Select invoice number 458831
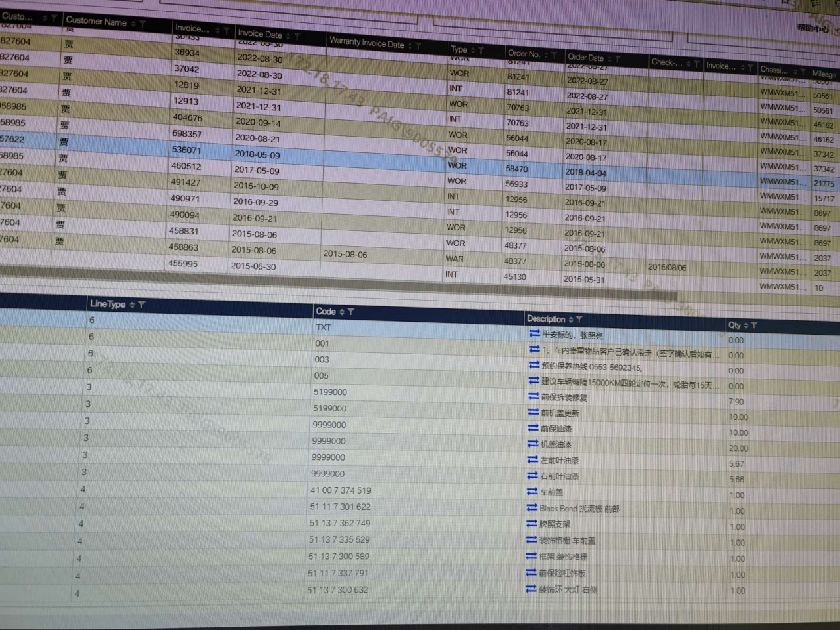Viewport: 840px width, 630px height. click(x=184, y=231)
